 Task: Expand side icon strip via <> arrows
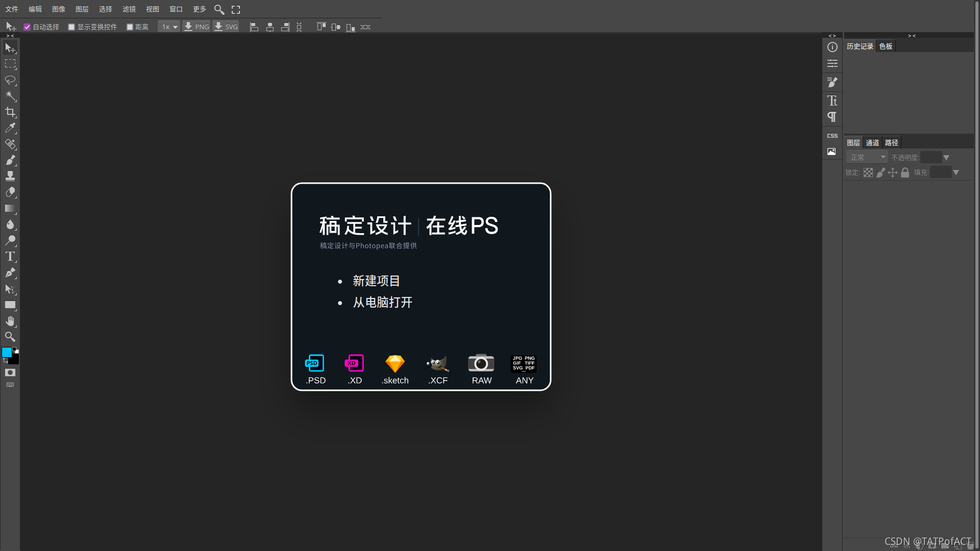[x=832, y=36]
